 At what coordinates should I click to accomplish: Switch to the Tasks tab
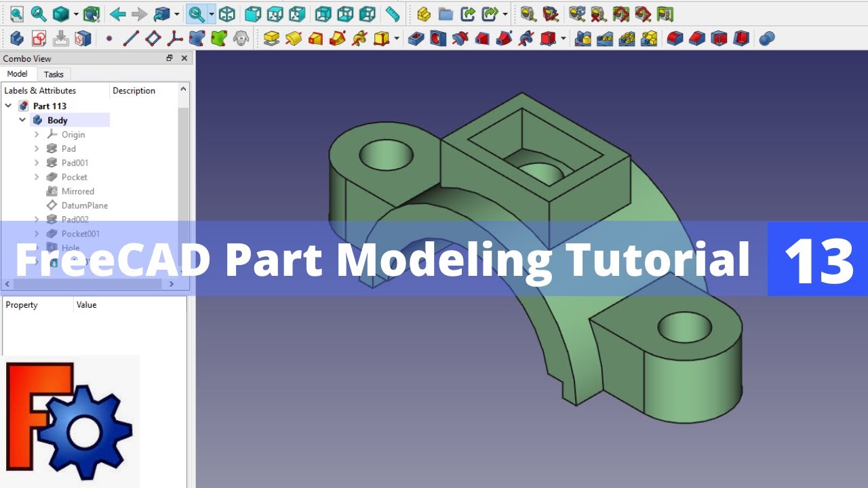(54, 75)
